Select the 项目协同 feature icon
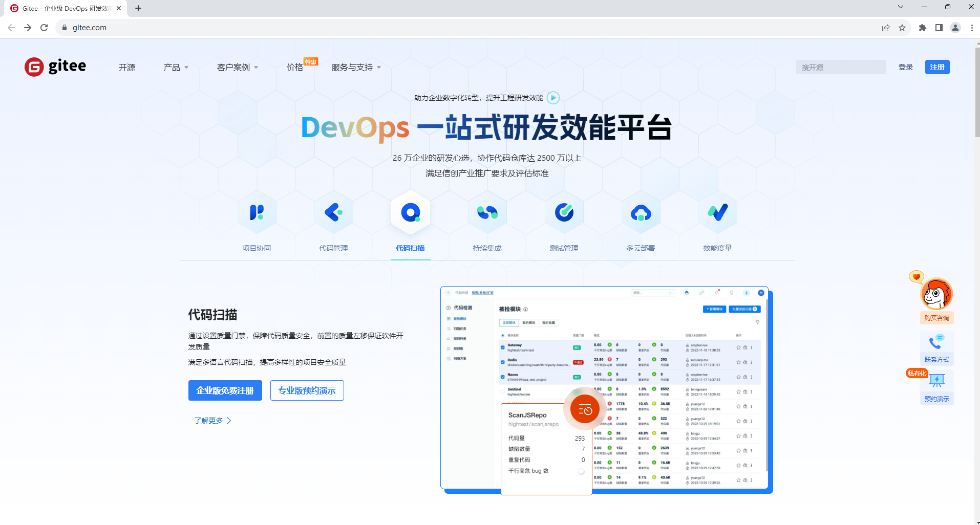This screenshot has height=525, width=980. pos(257,212)
